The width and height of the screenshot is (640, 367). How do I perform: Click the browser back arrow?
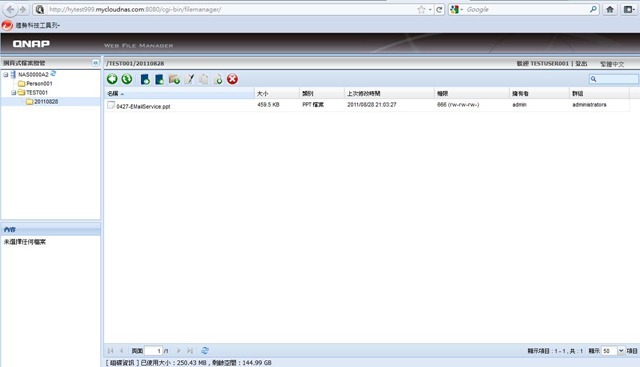tap(10, 9)
